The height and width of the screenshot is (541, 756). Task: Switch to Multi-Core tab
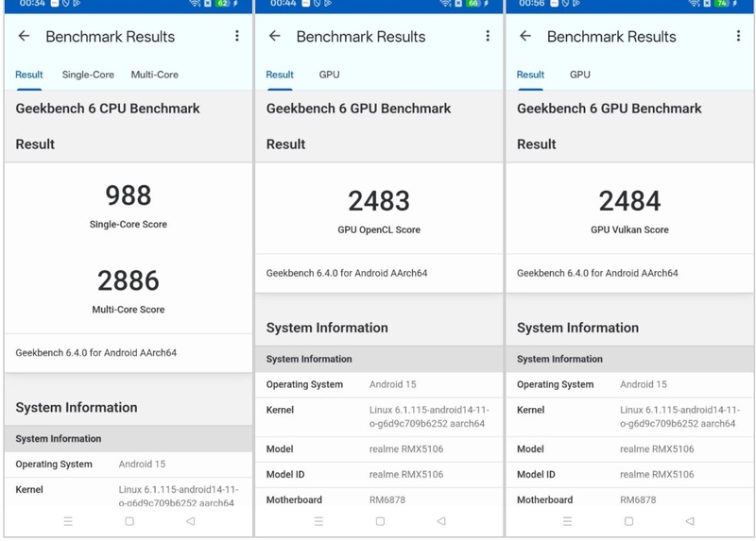[154, 75]
